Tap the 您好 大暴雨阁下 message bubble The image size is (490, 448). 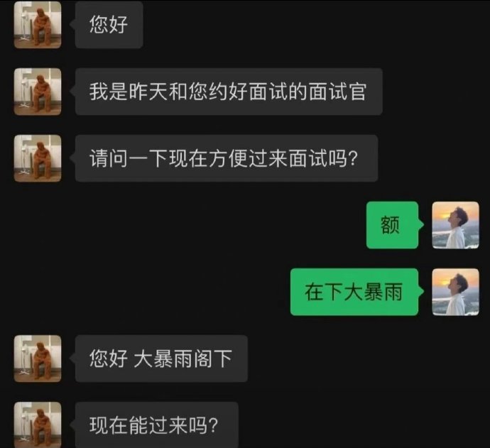point(161,359)
